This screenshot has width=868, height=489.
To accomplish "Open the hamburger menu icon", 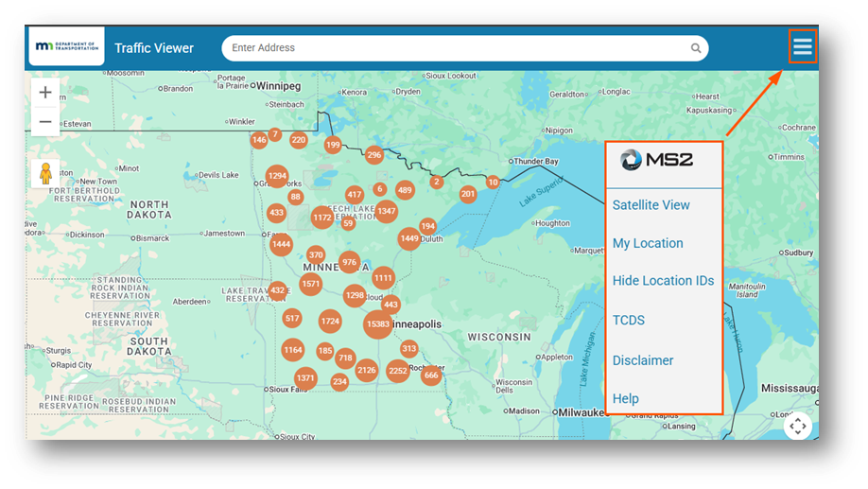I will [802, 46].
